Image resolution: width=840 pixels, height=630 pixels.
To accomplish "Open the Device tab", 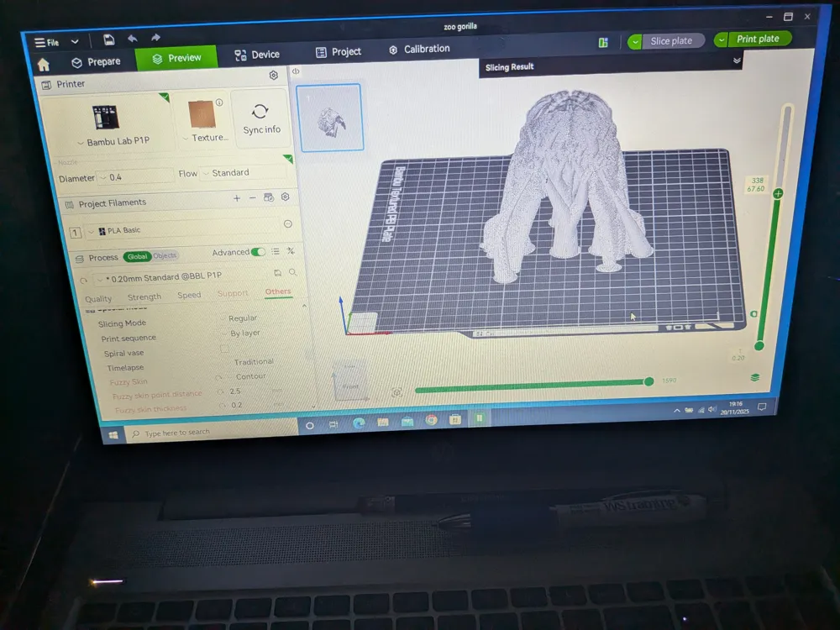I will tap(257, 55).
